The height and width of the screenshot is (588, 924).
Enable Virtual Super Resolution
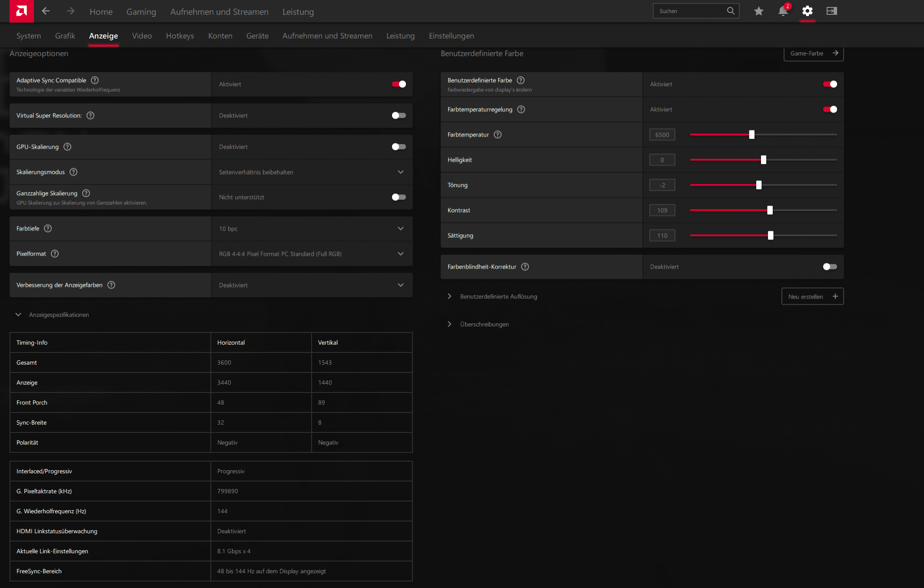[399, 116]
